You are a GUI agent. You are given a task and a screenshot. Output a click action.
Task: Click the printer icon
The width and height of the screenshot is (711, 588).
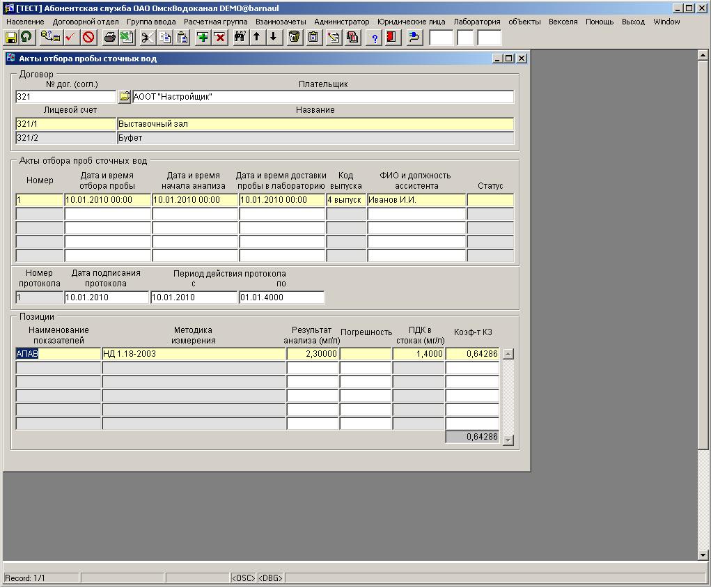click(110, 38)
